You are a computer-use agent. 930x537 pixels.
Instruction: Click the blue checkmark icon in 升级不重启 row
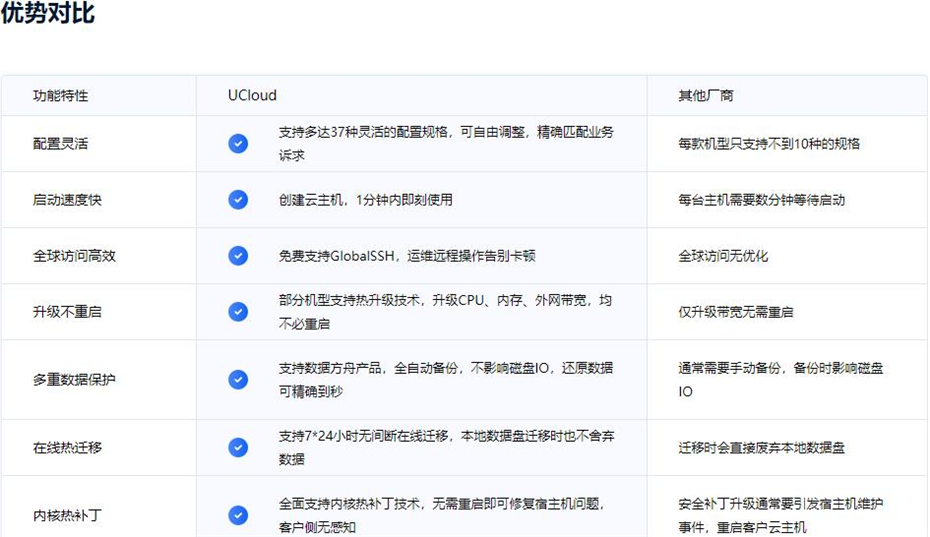coord(238,312)
